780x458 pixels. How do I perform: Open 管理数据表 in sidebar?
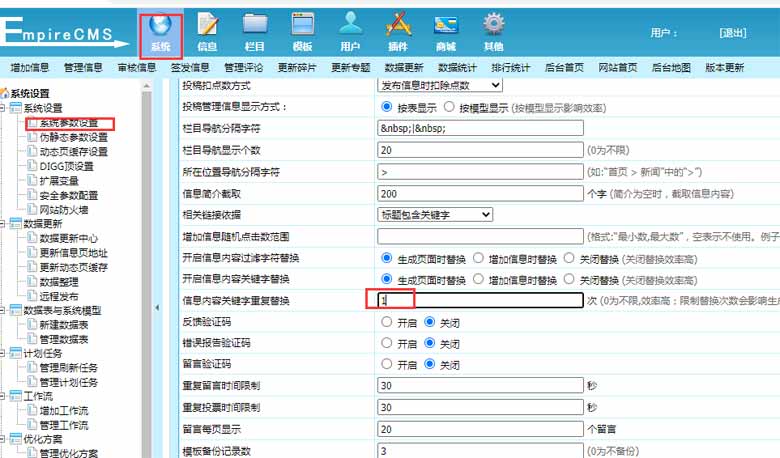64,340
